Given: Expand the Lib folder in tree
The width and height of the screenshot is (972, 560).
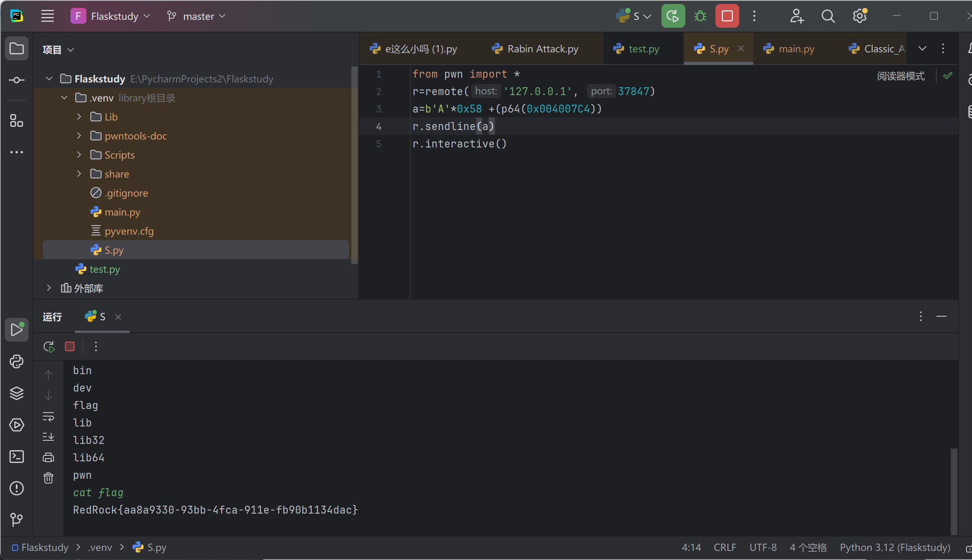Looking at the screenshot, I should [x=79, y=117].
